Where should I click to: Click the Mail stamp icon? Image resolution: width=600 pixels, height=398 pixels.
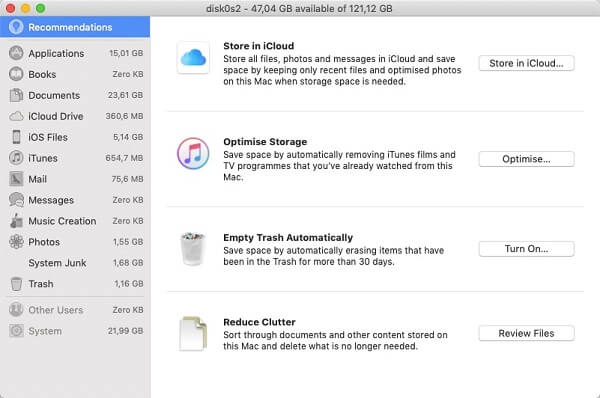pyautogui.click(x=16, y=179)
